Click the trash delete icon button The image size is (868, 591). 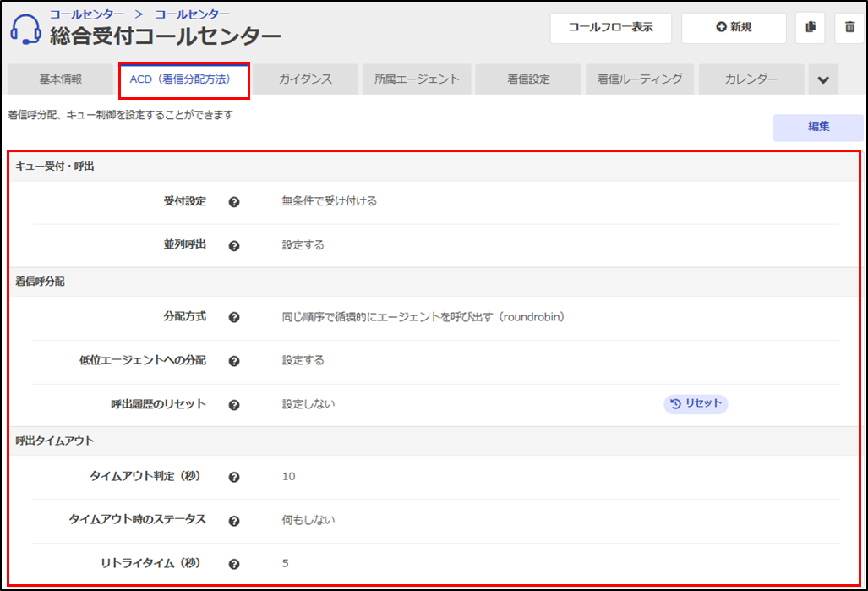coord(849,28)
